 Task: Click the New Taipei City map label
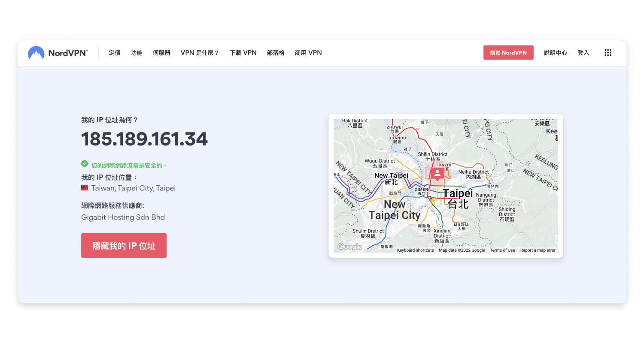pos(395,210)
